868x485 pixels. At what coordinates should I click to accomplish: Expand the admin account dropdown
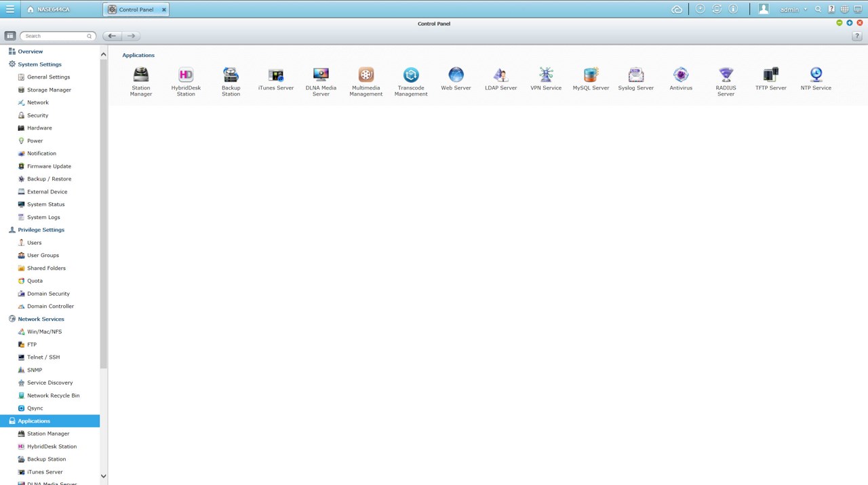(793, 9)
